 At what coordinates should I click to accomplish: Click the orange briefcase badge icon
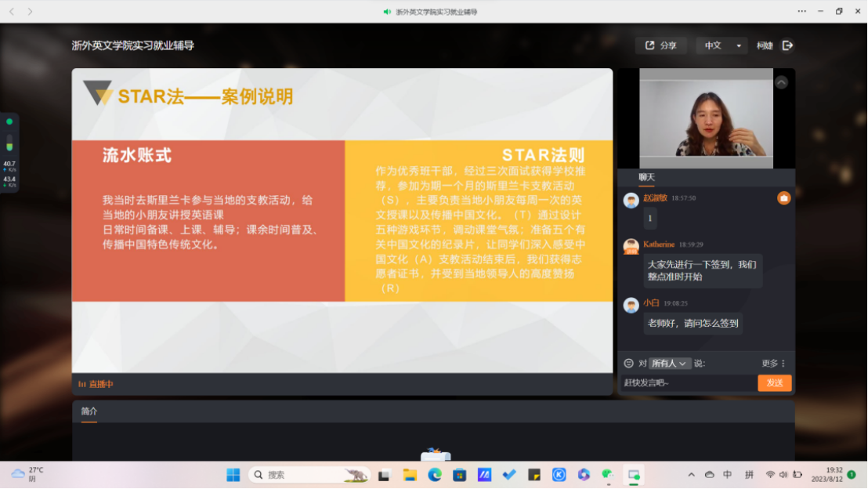(x=783, y=198)
